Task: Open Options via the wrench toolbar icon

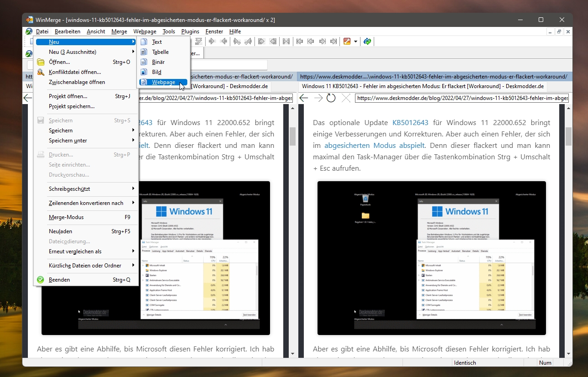Action: [x=347, y=42]
